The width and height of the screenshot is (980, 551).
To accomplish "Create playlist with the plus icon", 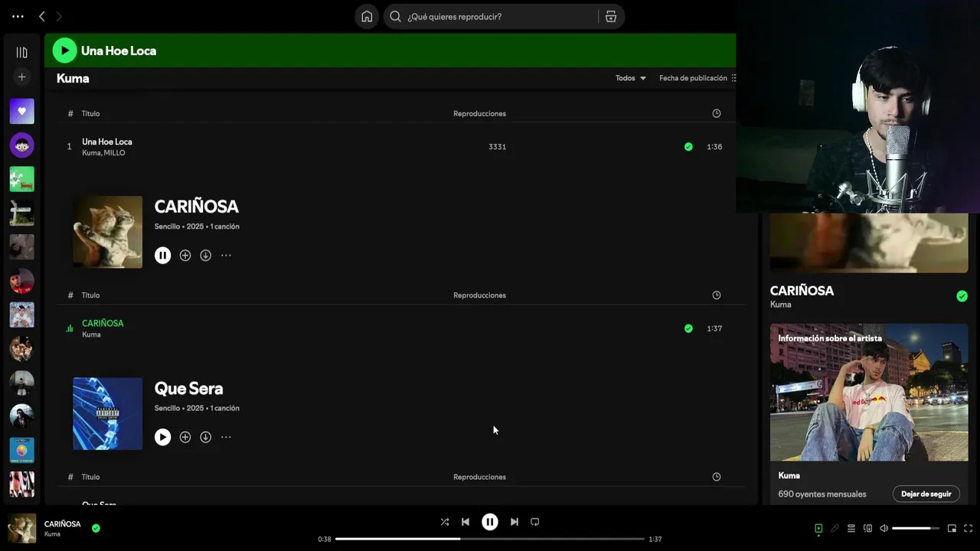I will coord(21,77).
